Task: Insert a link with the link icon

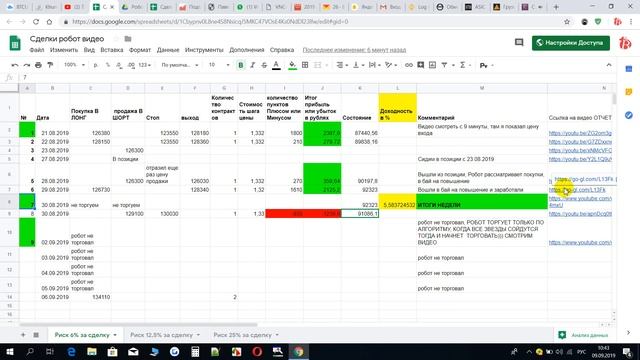Action: [x=409, y=65]
